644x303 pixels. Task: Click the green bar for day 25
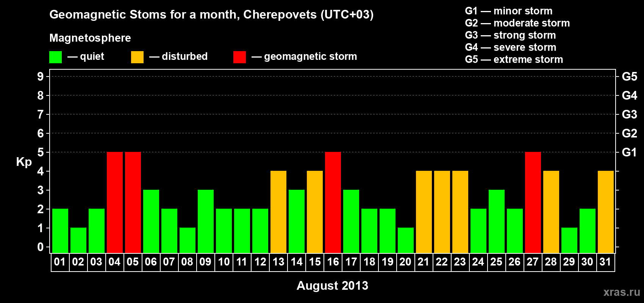(497, 222)
